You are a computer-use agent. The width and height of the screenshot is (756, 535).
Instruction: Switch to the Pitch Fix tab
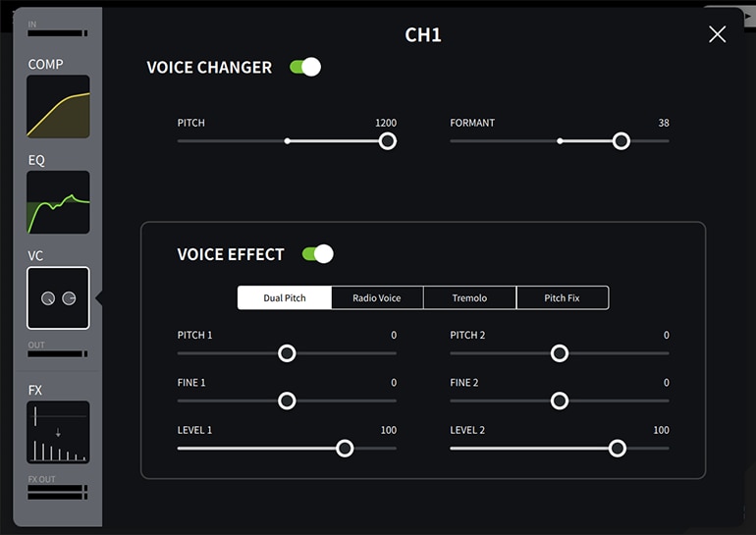tap(562, 297)
